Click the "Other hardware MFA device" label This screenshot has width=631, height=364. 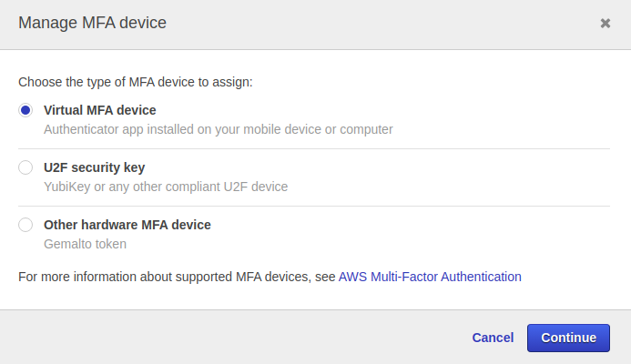pyautogui.click(x=127, y=225)
